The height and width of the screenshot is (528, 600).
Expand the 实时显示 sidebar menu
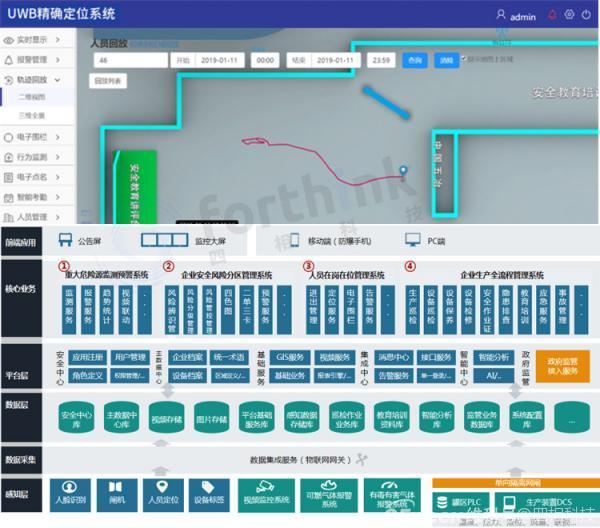pos(38,38)
